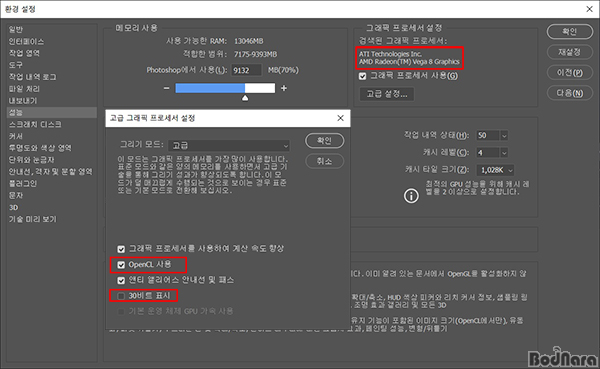Click the 고급 설정... button
This screenshot has width=600, height=369.
386,94
